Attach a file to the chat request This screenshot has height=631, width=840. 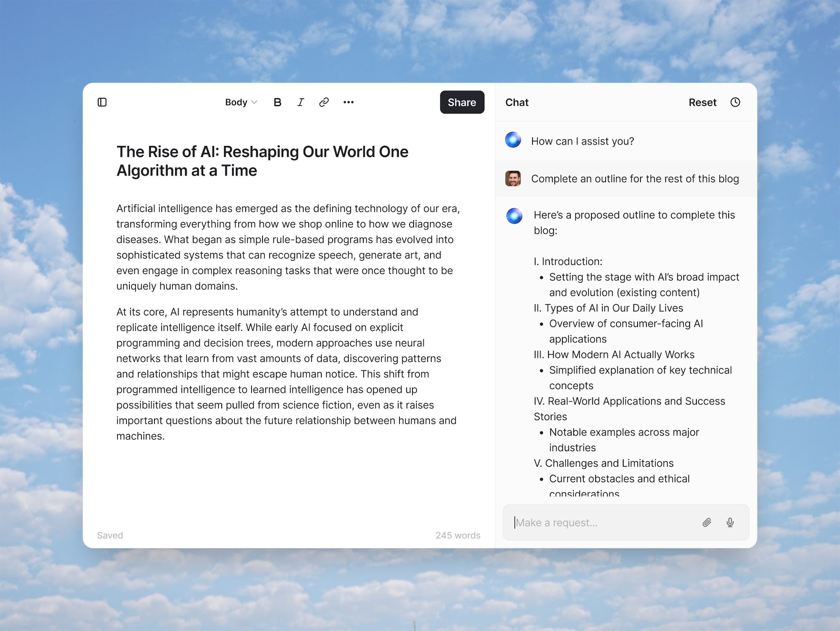pyautogui.click(x=707, y=523)
